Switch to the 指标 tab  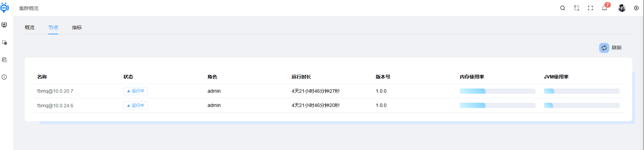[x=77, y=27]
